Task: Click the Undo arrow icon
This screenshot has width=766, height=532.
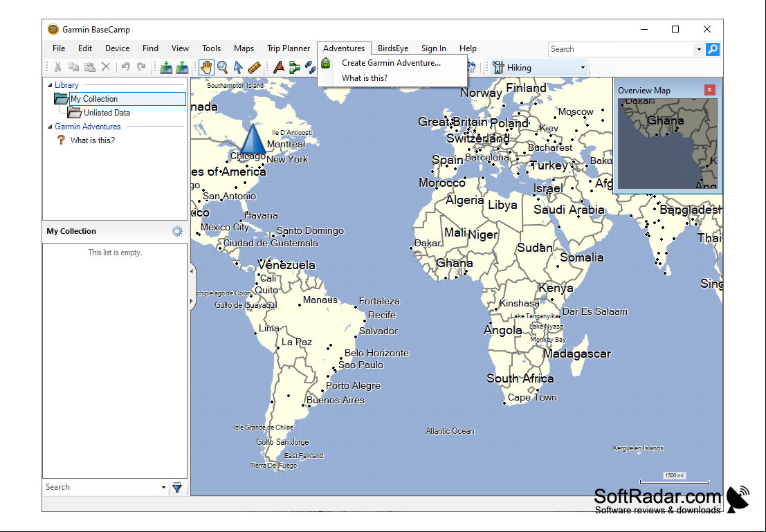Action: (x=125, y=67)
